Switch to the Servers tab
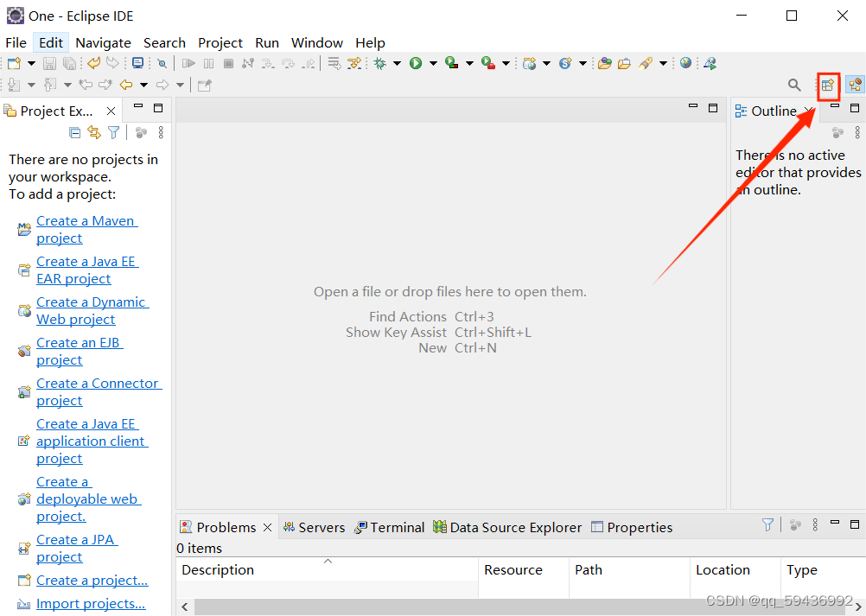The width and height of the screenshot is (866, 616). (314, 528)
